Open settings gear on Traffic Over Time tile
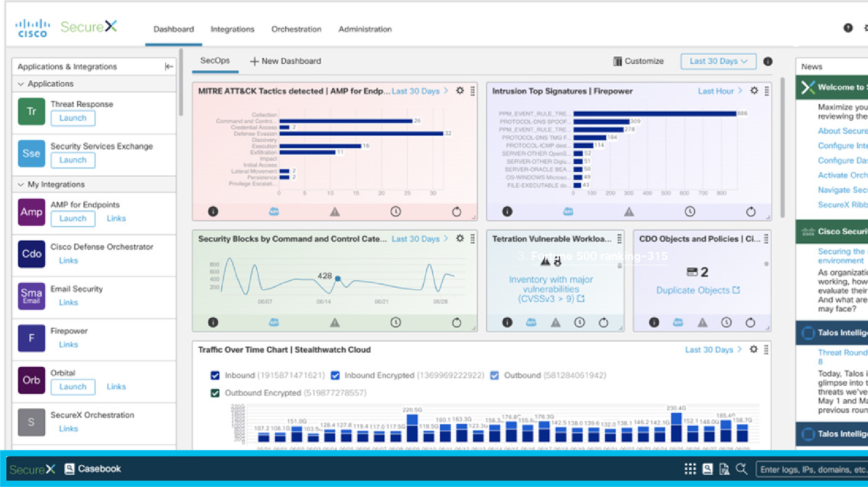The height and width of the screenshot is (487, 868). (754, 350)
